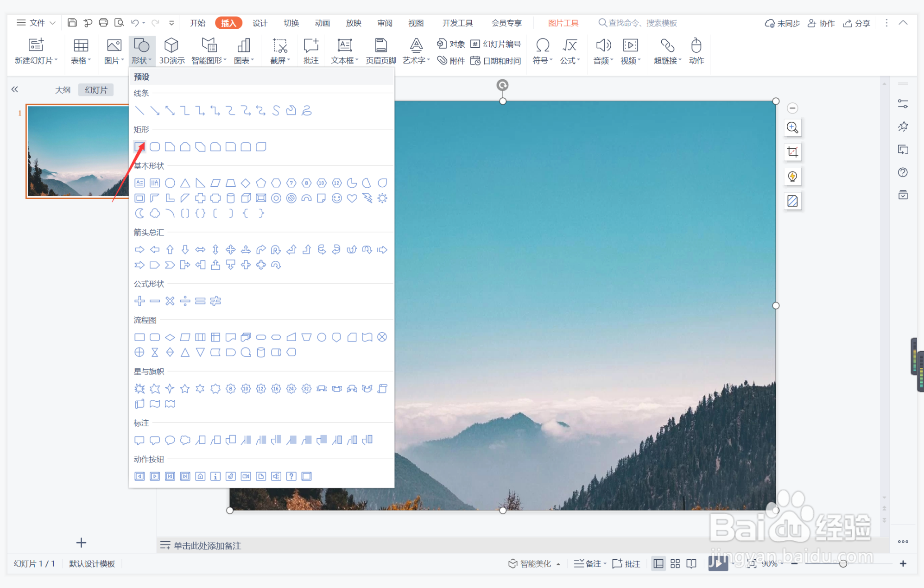Toggle reading view in the status bar
Image resolution: width=924 pixels, height=588 pixels.
point(691,563)
